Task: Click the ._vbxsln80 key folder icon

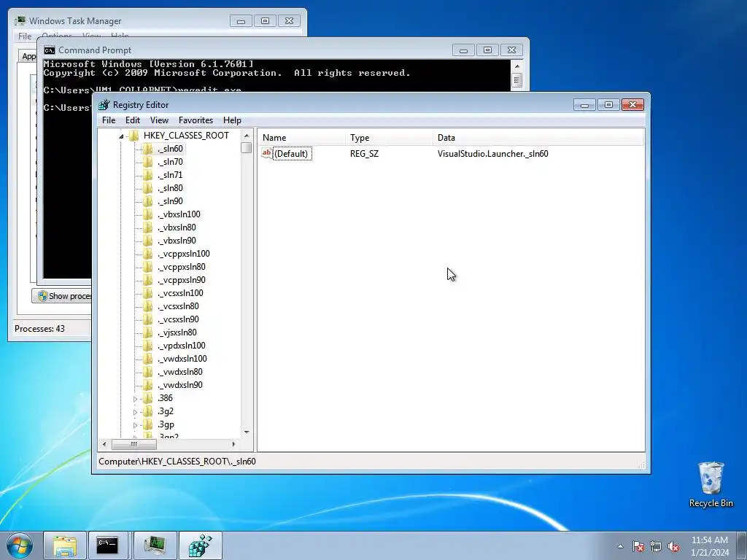Action: tap(147, 227)
